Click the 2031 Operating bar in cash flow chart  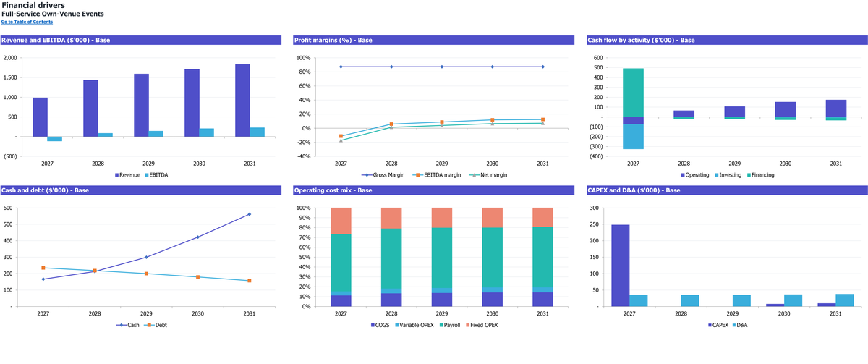(x=836, y=109)
